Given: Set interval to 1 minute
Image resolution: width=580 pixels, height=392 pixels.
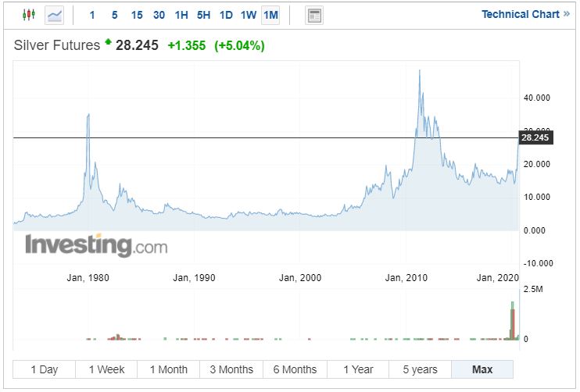Looking at the screenshot, I should coord(92,15).
